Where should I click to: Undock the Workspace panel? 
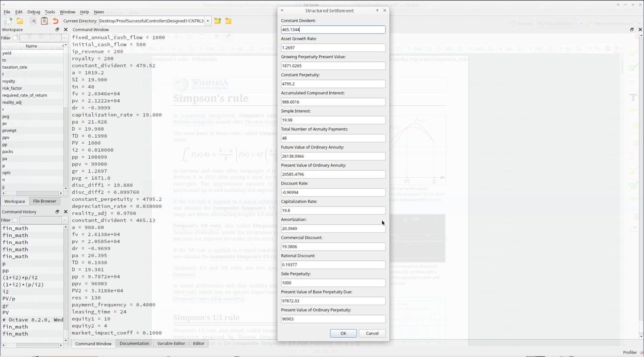(58, 30)
